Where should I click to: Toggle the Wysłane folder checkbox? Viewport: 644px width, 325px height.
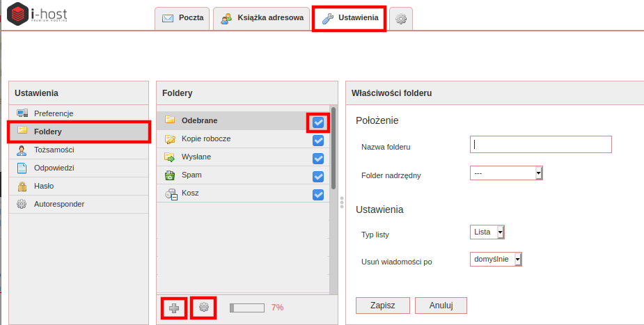318,159
